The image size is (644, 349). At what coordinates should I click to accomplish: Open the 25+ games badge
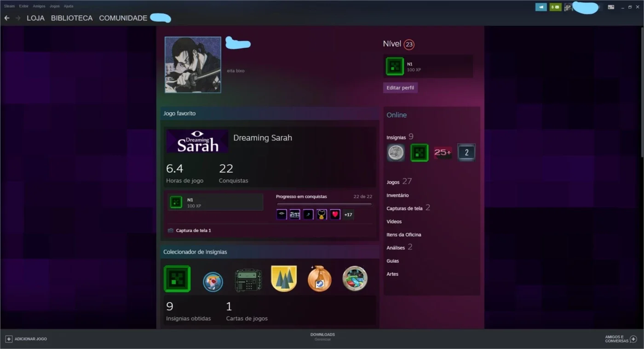[x=443, y=152]
